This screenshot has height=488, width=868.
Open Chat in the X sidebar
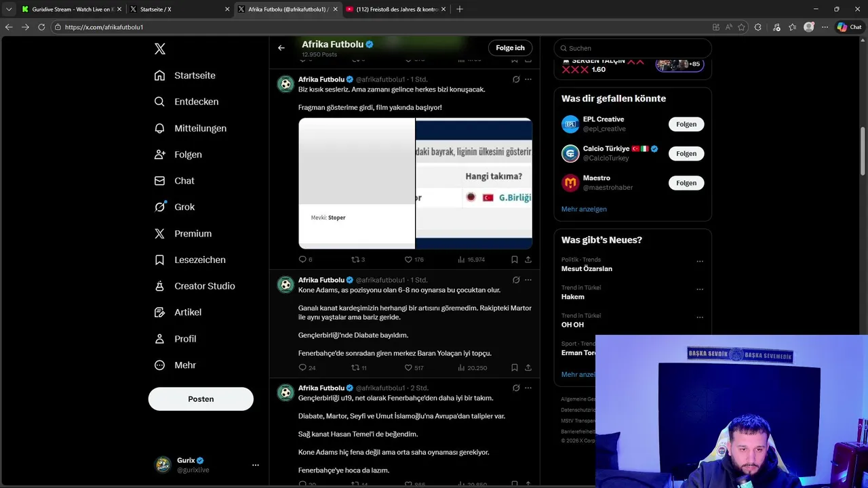(174, 181)
